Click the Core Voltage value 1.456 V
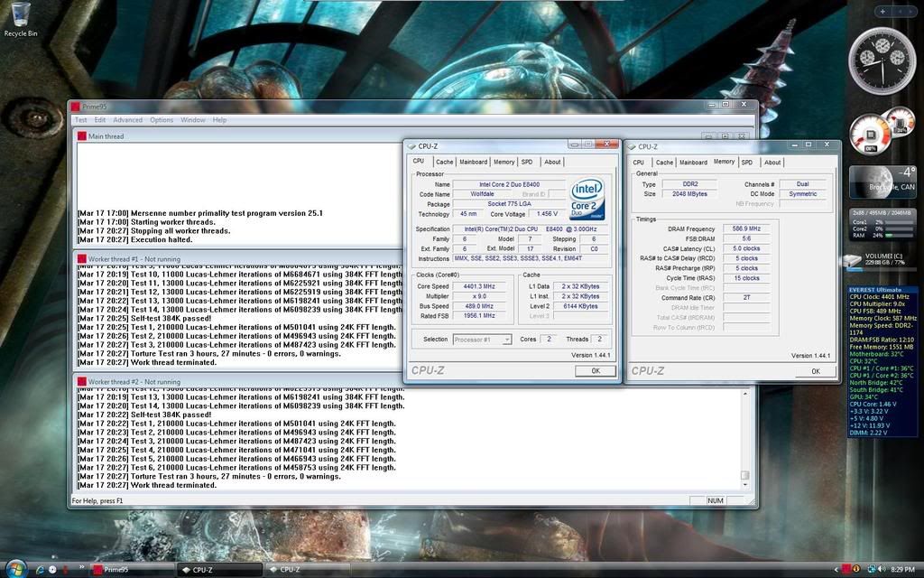 [x=547, y=214]
